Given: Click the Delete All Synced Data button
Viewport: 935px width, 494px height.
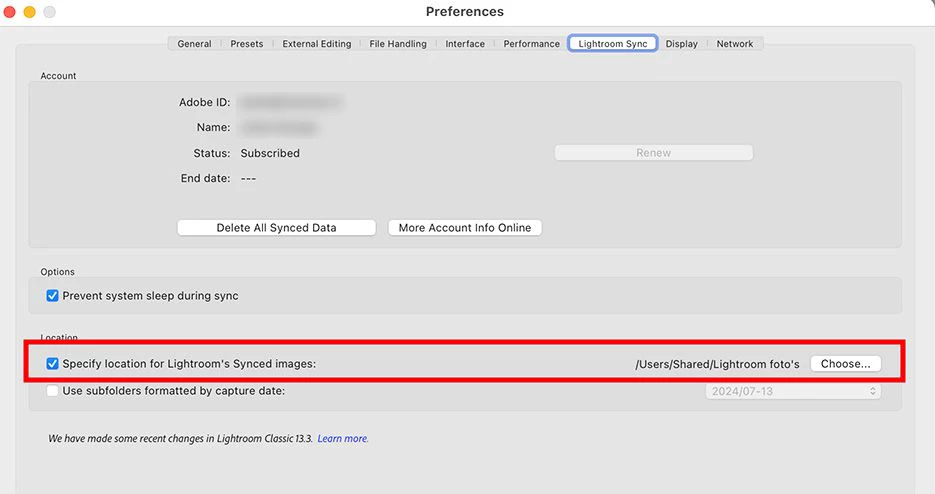Looking at the screenshot, I should click(277, 227).
